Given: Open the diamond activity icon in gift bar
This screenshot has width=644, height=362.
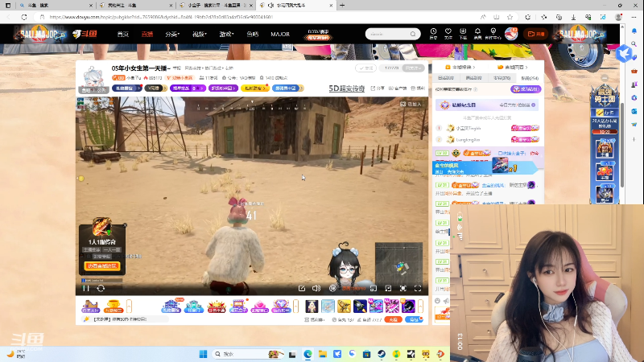Looking at the screenshot, I should [281, 306].
